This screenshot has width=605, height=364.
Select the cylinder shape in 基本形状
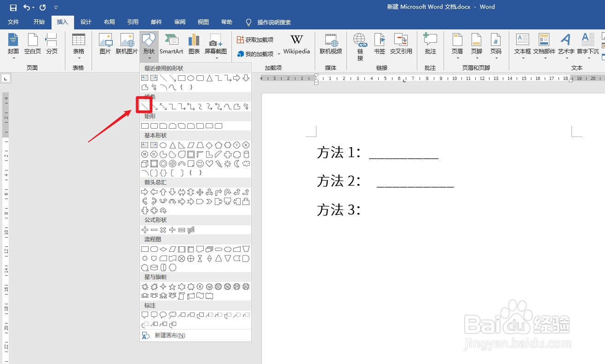(x=246, y=154)
